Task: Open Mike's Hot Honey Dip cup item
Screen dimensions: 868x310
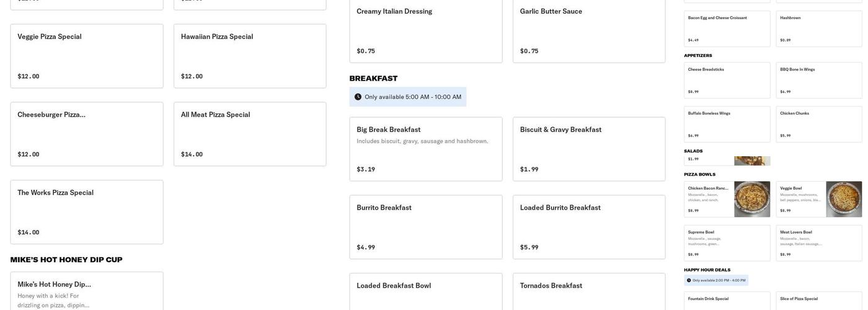Action: point(87,291)
